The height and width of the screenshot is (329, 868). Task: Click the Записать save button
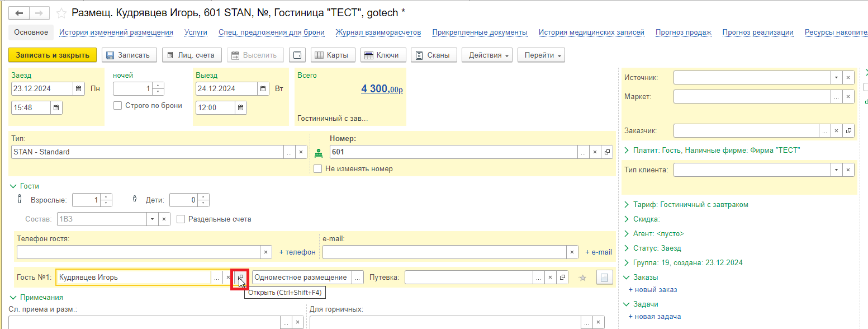pyautogui.click(x=129, y=55)
